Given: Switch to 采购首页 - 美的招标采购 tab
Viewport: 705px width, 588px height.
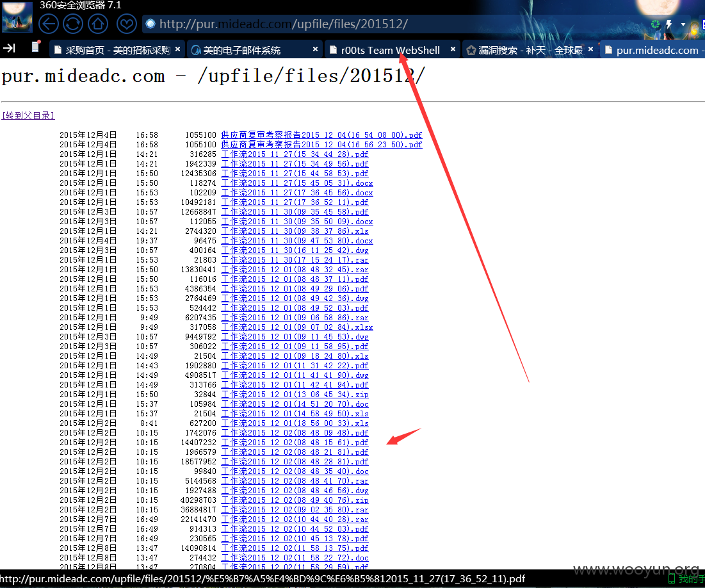Looking at the screenshot, I should (x=117, y=50).
